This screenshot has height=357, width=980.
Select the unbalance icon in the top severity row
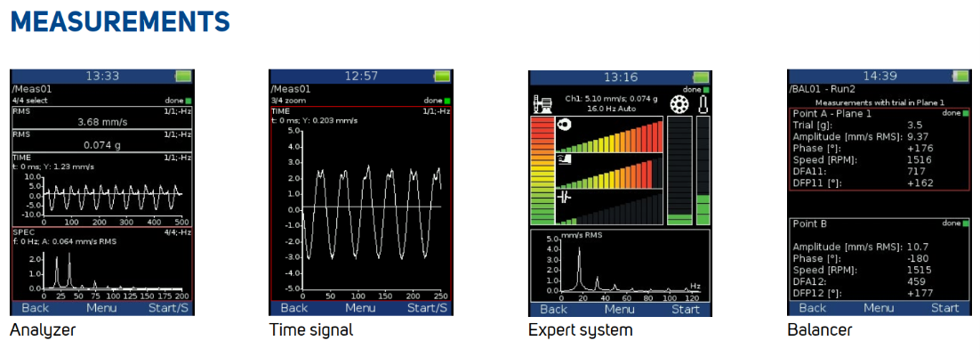(x=565, y=126)
